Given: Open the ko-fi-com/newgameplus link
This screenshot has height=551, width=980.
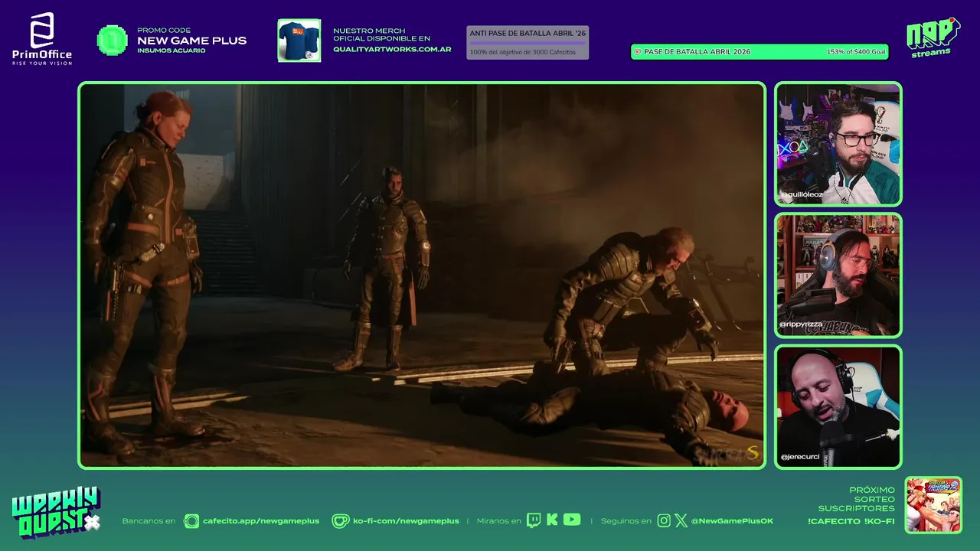Looking at the screenshot, I should coord(406,521).
